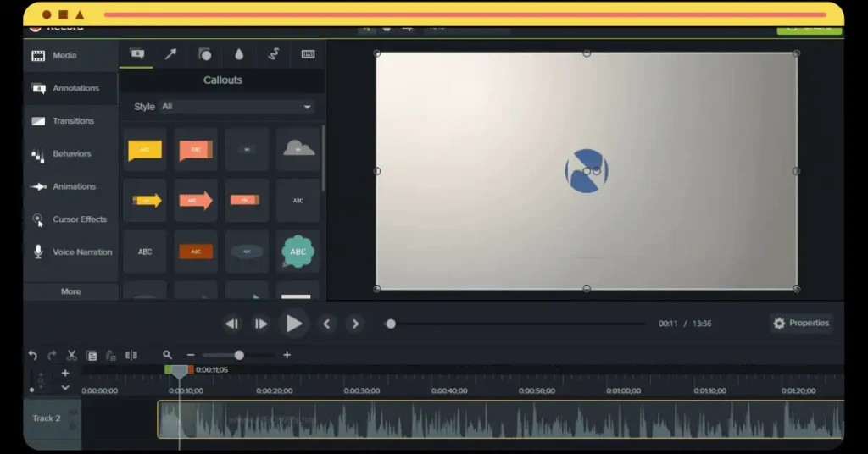868x454 pixels.
Task: Undo the last action
Action: pyautogui.click(x=33, y=355)
